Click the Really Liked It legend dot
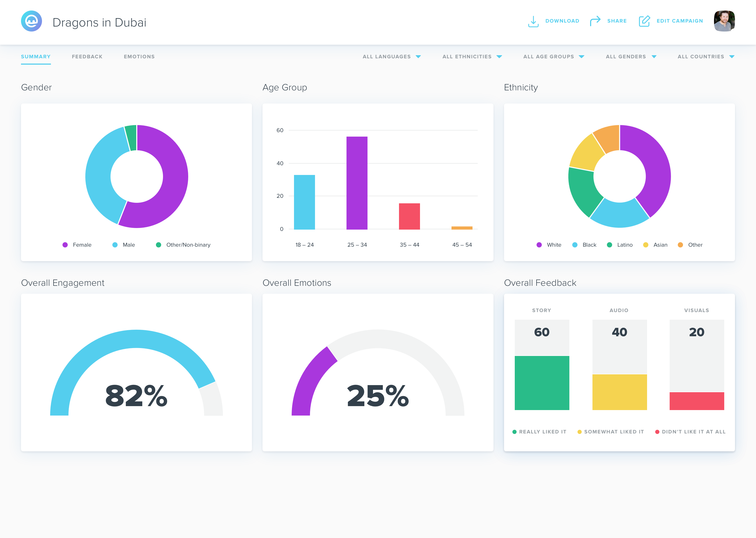This screenshot has width=756, height=538. [x=514, y=432]
